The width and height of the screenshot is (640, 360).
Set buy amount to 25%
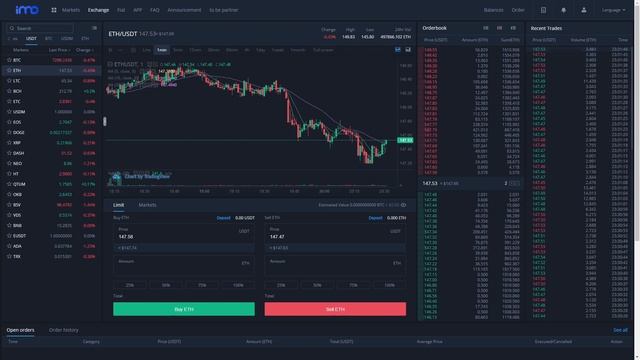[129, 285]
